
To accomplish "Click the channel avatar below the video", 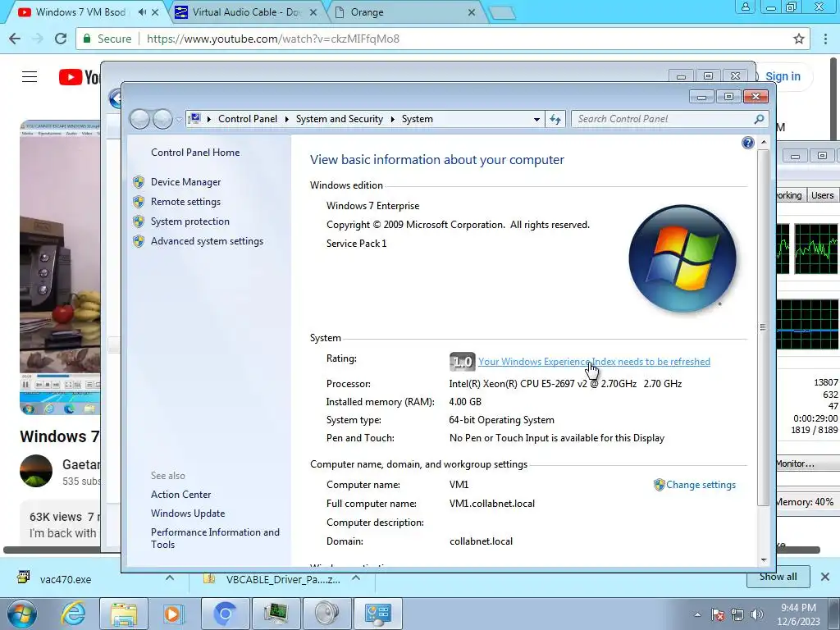I will click(x=36, y=471).
